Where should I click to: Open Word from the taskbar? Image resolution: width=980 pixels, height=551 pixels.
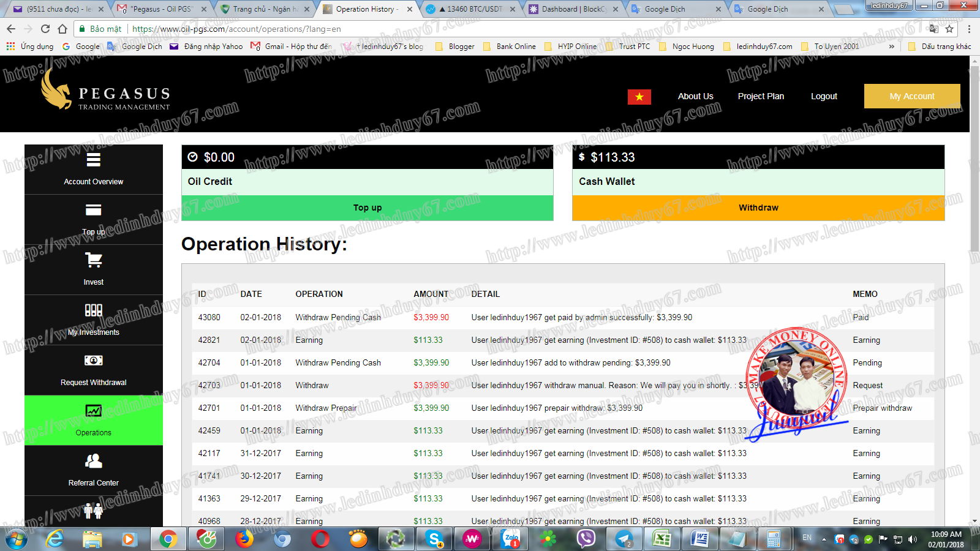[x=699, y=539]
